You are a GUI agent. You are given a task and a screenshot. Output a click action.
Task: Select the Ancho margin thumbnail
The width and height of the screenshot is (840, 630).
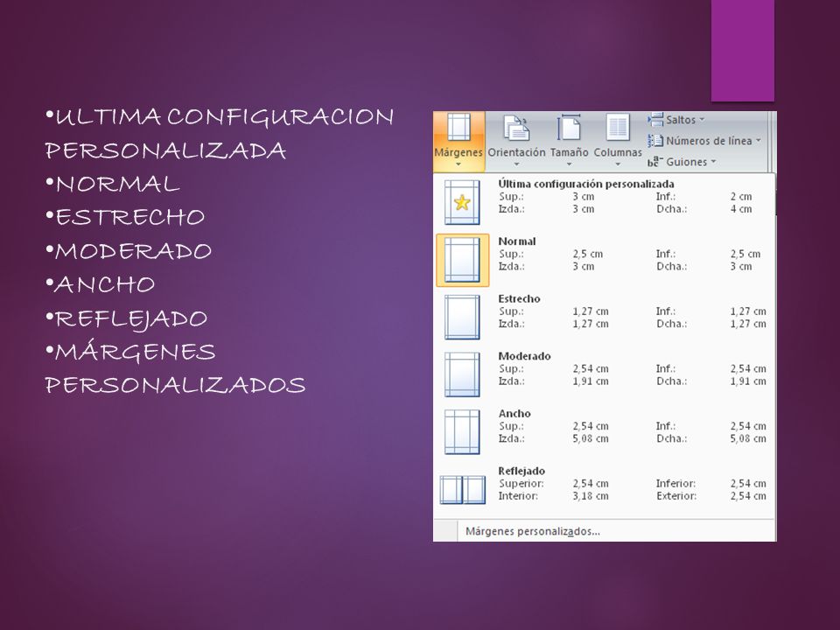462,431
